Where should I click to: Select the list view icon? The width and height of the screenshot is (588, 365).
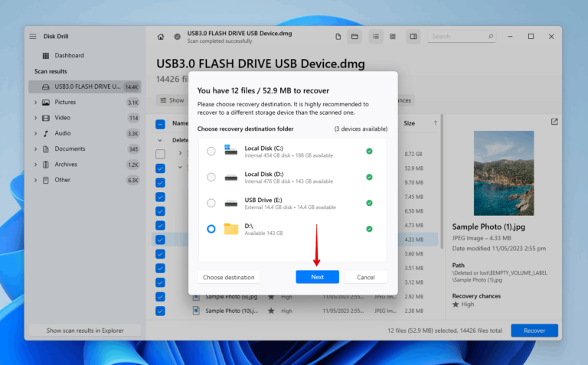376,37
